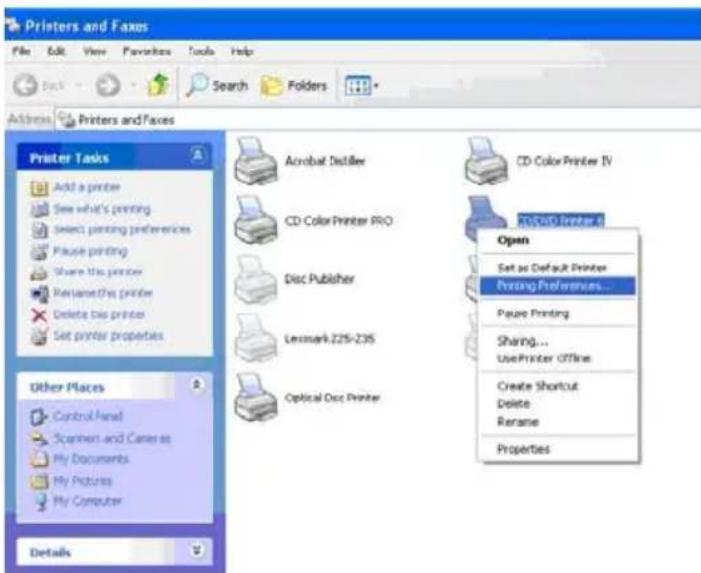Click the Scanners and Cameras icon
This screenshot has width=701, height=573.
pos(39,438)
